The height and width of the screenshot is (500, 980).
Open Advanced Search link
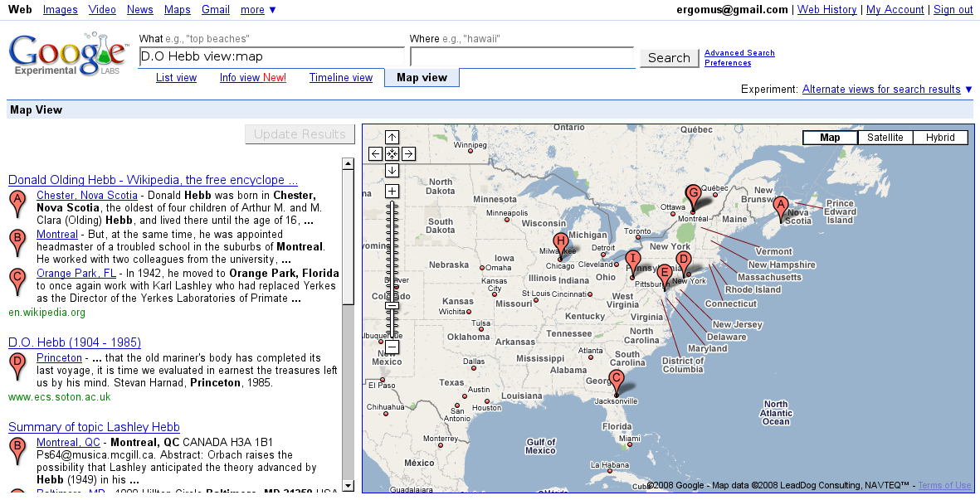coord(739,53)
